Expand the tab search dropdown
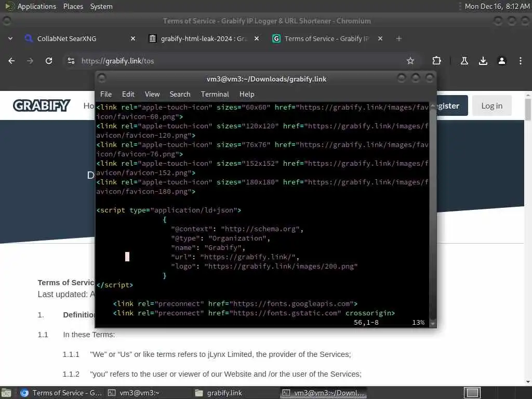This screenshot has width=532, height=399. (x=10, y=38)
